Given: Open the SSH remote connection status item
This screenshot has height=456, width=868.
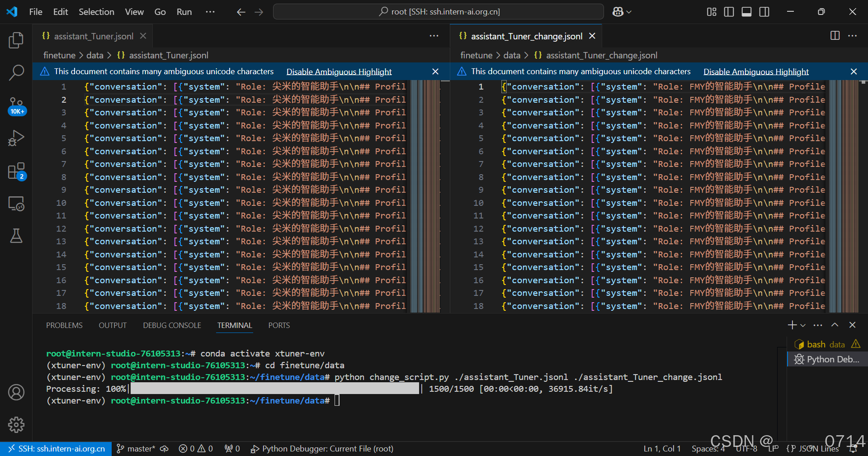Looking at the screenshot, I should pyautogui.click(x=56, y=449).
